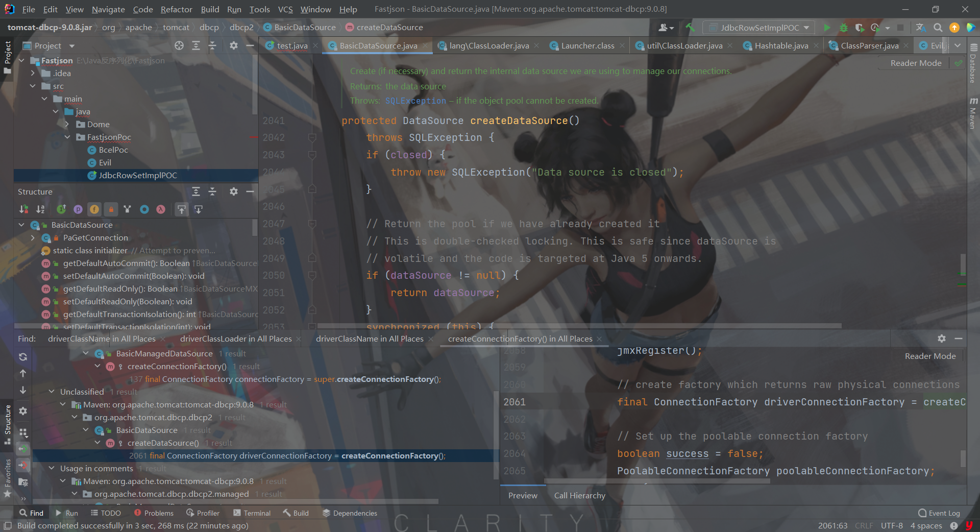
Task: Open the JdbcRowSetImplPOC run configuration dropdown
Action: [759, 28]
